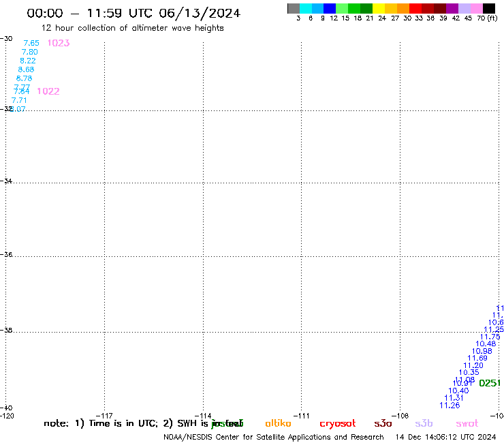Select the bright red swatch in the scale

pos(415,8)
